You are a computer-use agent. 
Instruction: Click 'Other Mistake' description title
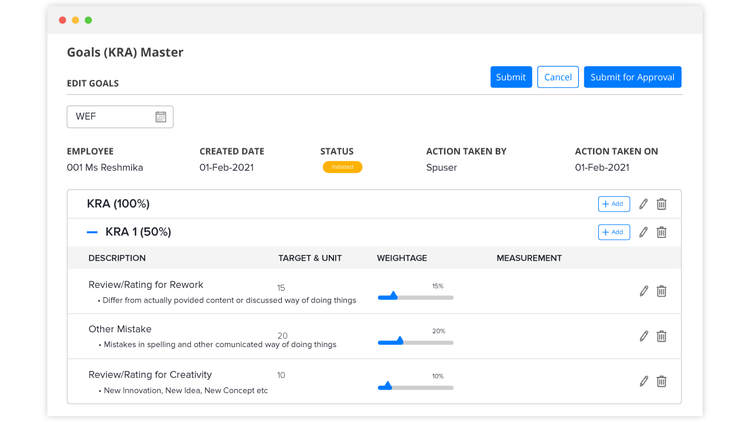120,329
